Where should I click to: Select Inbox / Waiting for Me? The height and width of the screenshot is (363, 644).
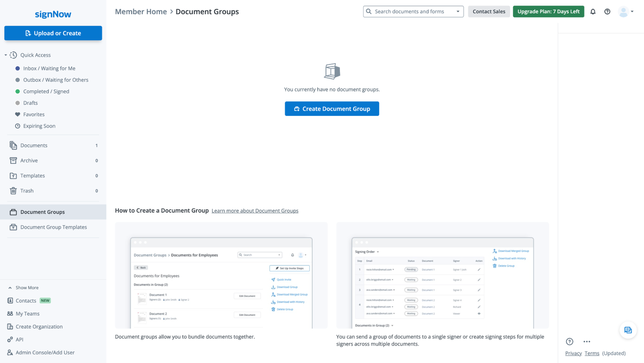pos(49,69)
